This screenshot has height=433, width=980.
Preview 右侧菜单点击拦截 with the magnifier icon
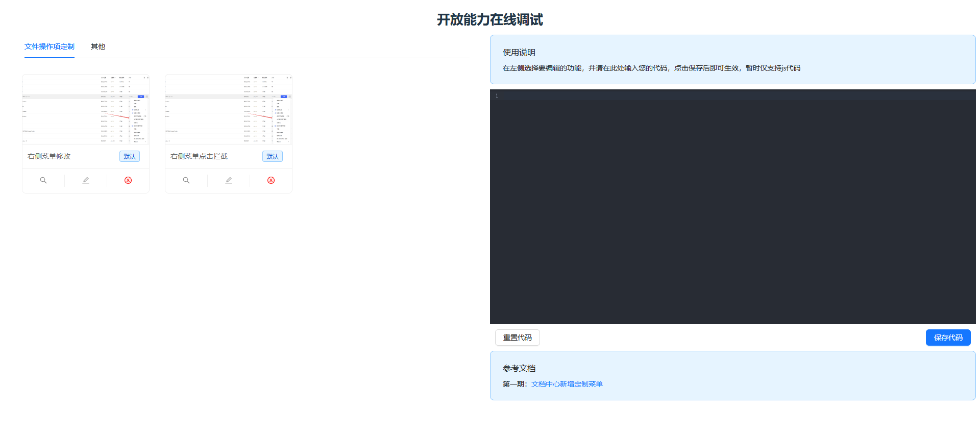pos(186,180)
